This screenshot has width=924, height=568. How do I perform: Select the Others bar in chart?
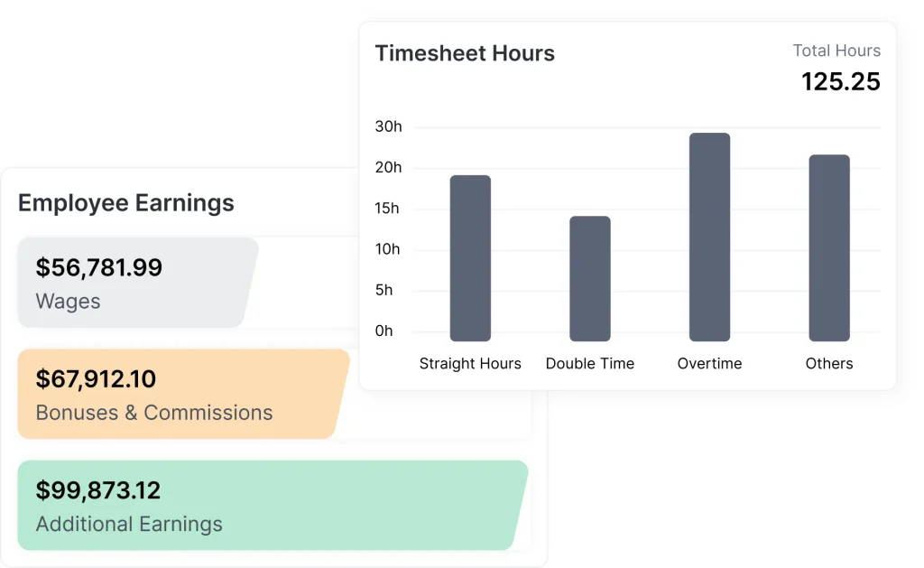(x=828, y=247)
